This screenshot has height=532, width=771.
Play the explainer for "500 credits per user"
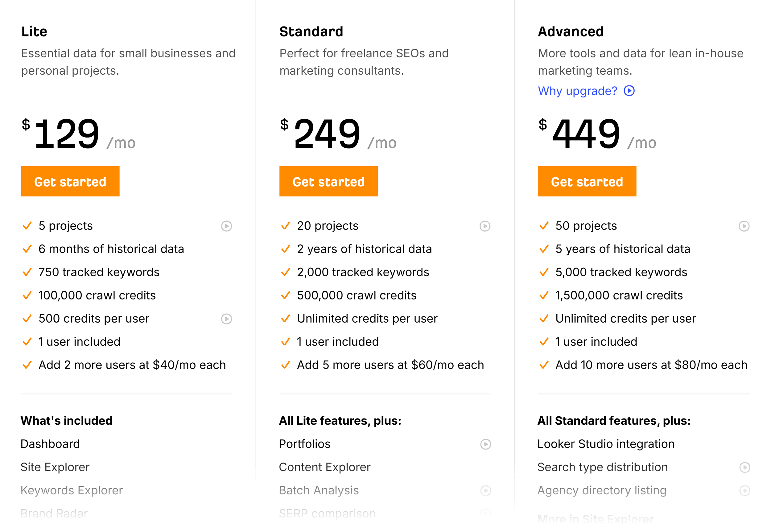pos(227,319)
